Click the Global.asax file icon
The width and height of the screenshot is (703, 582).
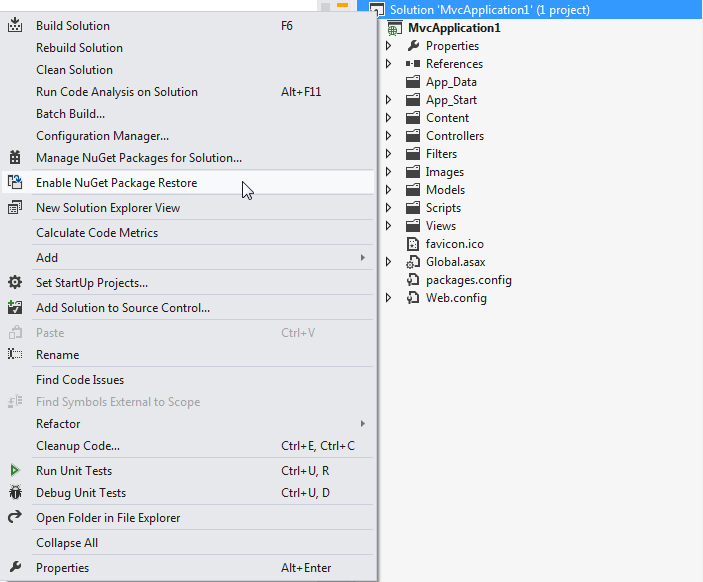[413, 262]
